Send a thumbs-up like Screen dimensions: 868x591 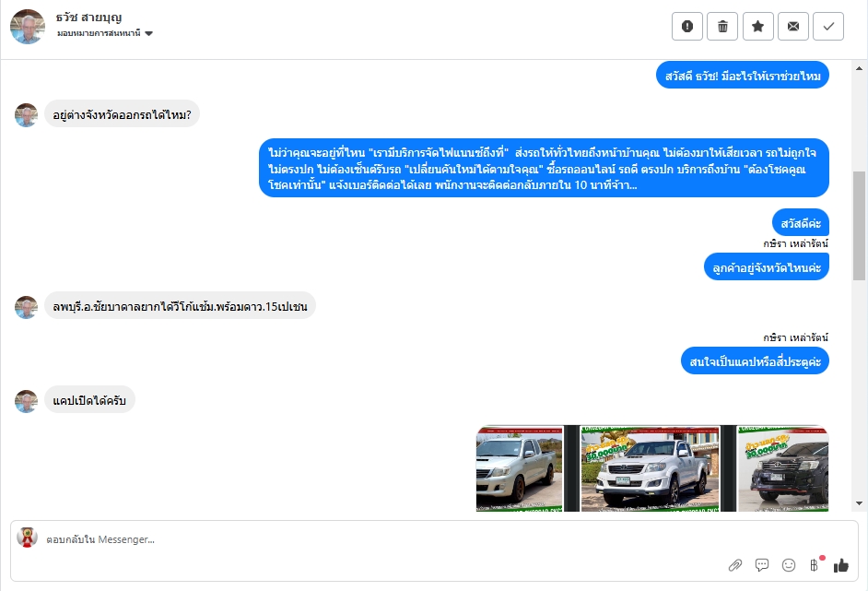point(841,565)
